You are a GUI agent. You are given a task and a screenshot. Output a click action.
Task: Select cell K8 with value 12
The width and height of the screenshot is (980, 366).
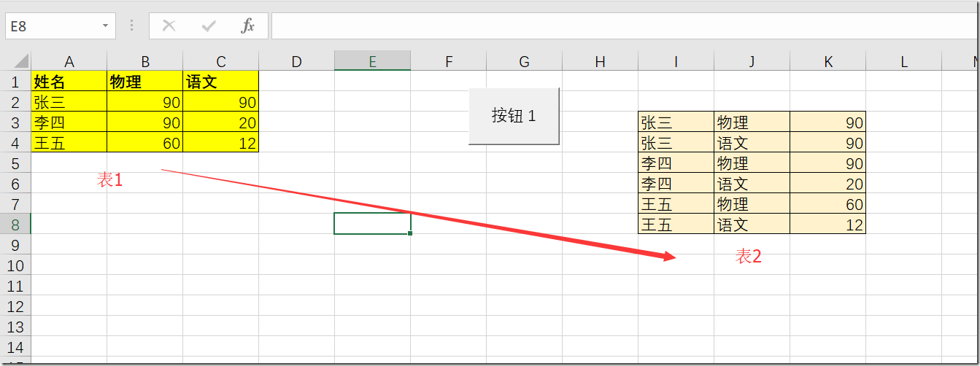[x=828, y=224]
